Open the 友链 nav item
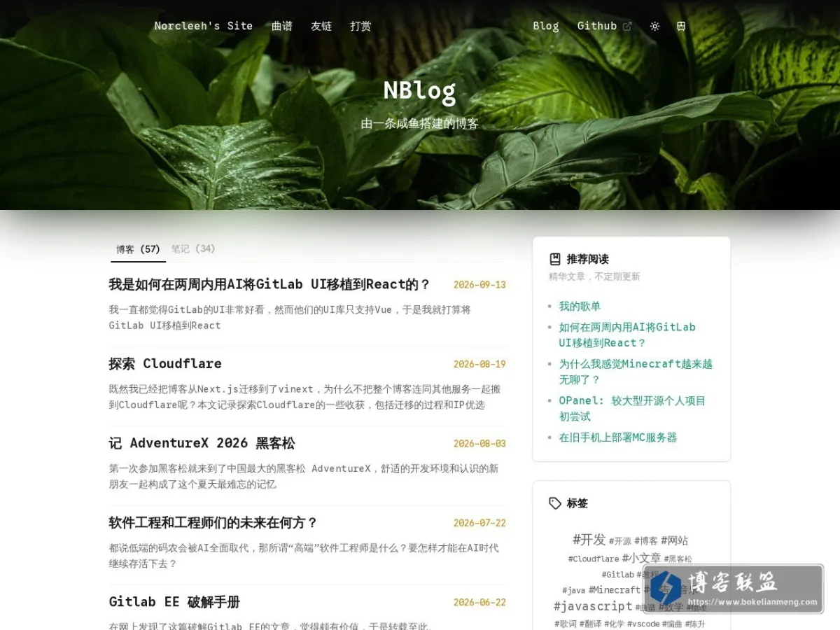840x630 pixels. pos(321,26)
